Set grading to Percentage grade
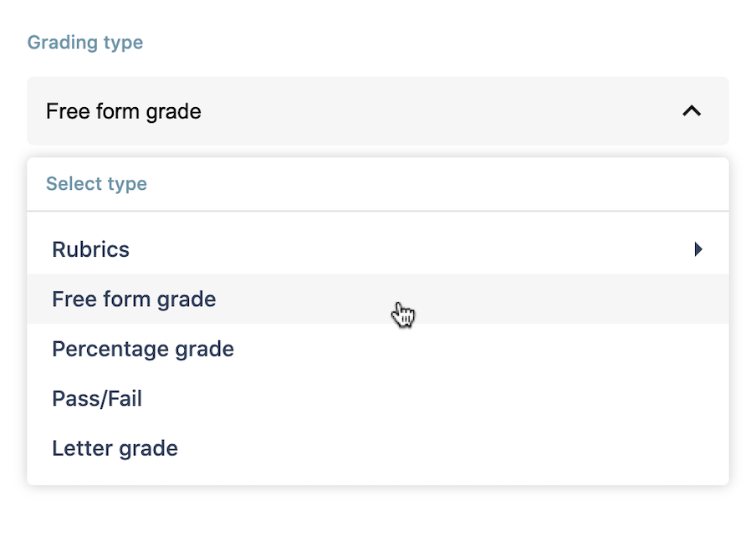Viewport: 756px width, 537px height. 377,349
